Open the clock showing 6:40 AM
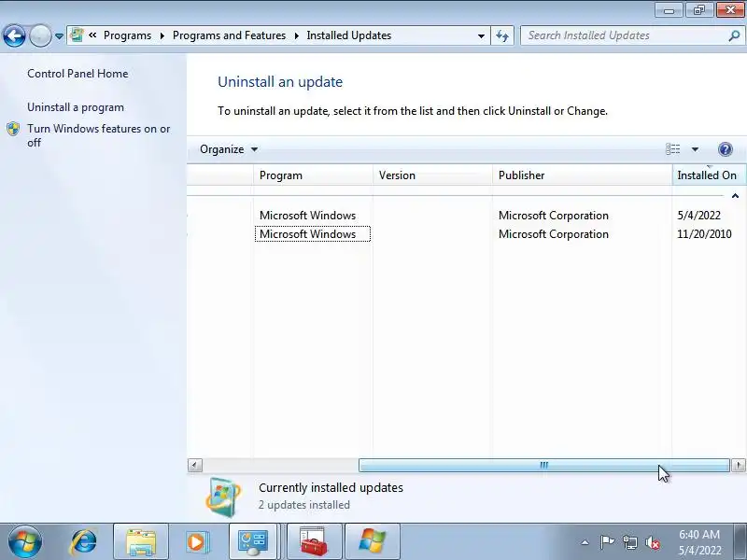 tap(699, 542)
